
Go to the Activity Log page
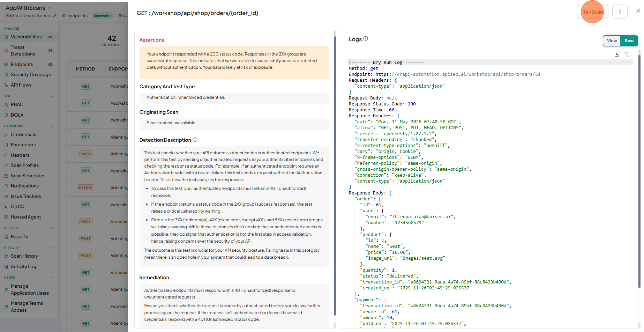(x=23, y=266)
